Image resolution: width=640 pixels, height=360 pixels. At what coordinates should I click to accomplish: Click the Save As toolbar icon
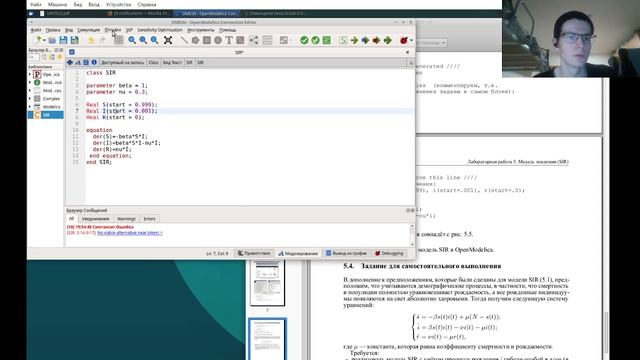75,40
